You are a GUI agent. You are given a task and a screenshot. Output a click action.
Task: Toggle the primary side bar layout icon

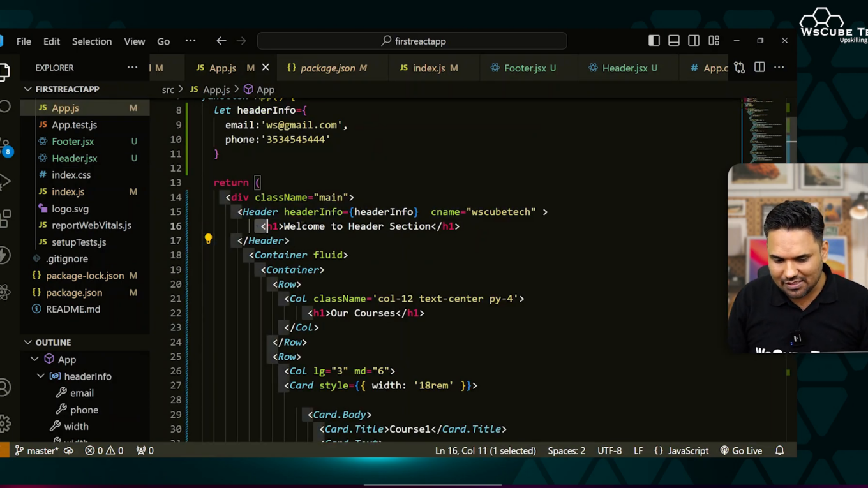pyautogui.click(x=654, y=41)
